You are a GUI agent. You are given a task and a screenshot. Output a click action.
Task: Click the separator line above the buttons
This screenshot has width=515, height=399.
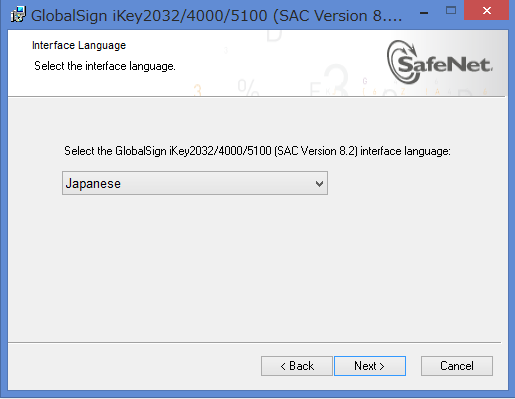pos(254,342)
